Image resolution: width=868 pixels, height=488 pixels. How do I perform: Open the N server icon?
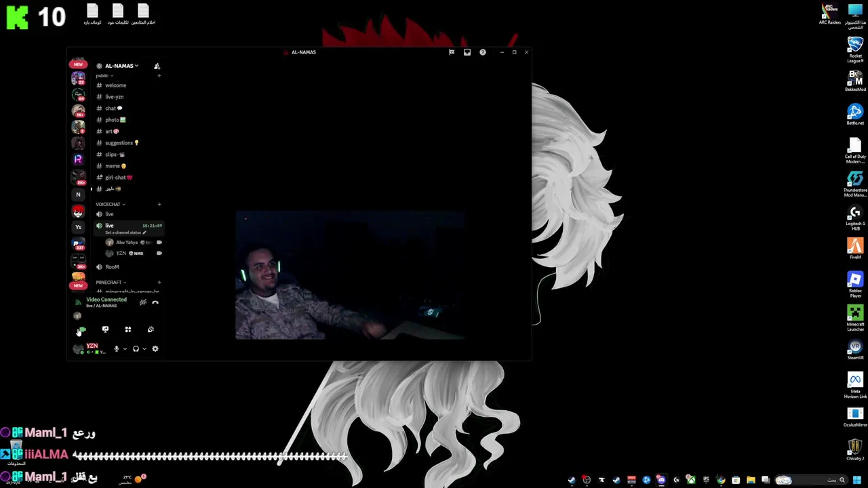tap(78, 195)
